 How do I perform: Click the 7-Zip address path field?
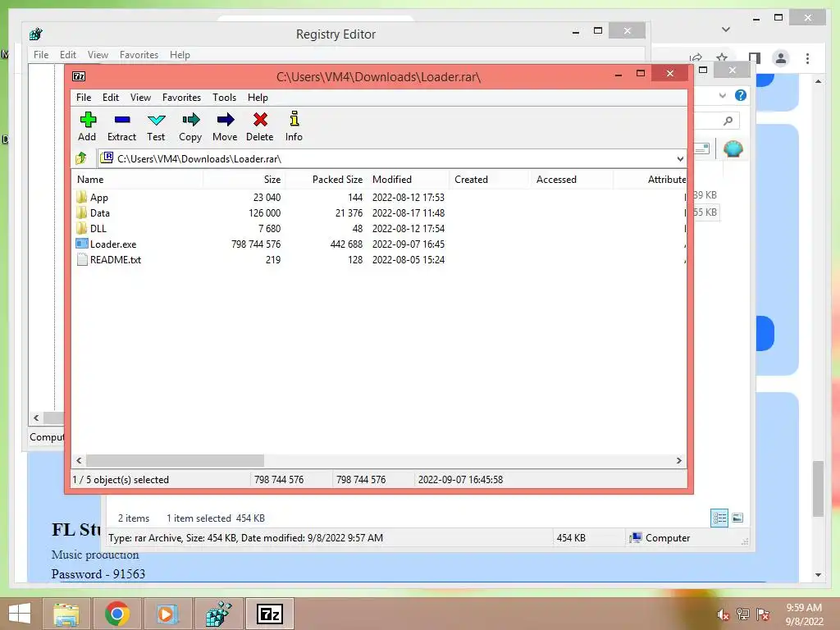coord(391,158)
